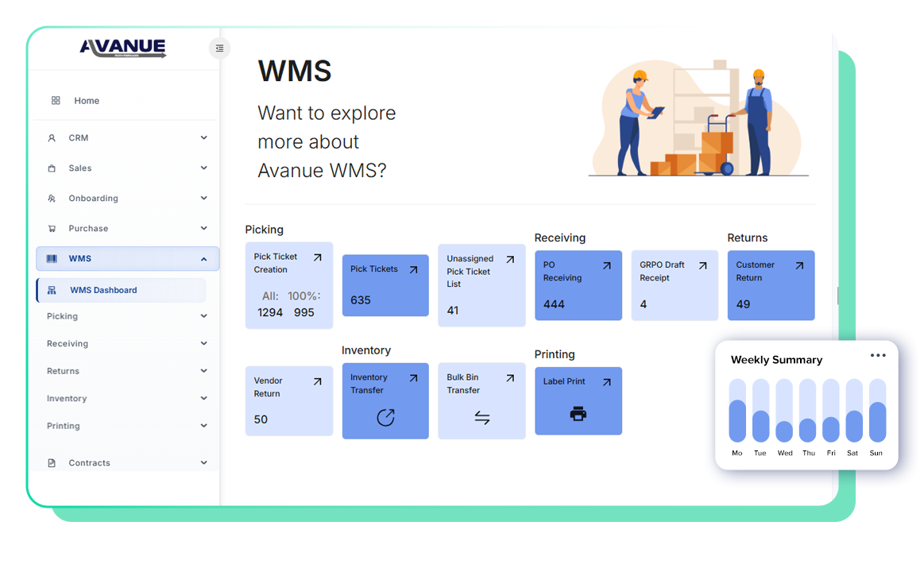Image resolution: width=924 pixels, height=572 pixels.
Task: Expand the Onboarding chevron
Action: pyautogui.click(x=204, y=198)
